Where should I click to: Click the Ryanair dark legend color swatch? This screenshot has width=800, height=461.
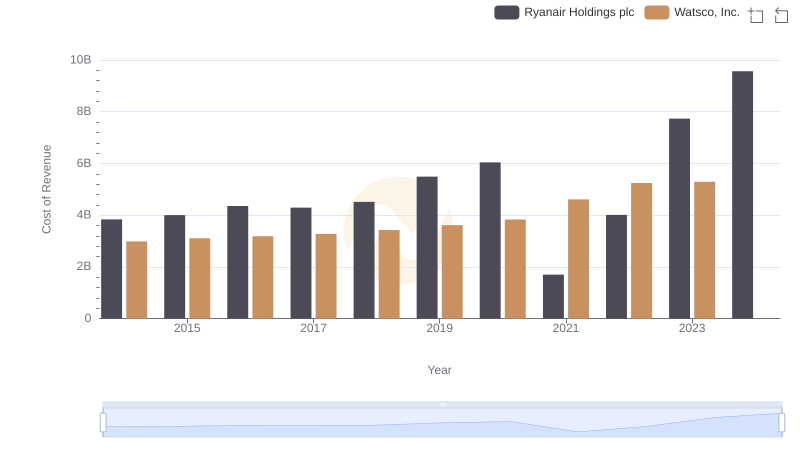point(507,12)
